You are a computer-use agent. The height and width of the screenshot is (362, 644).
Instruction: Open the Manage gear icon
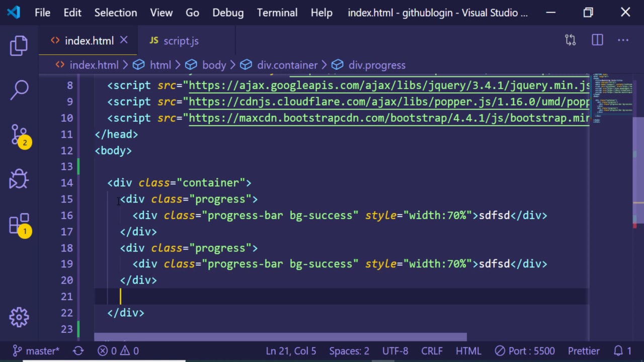pos(19,317)
